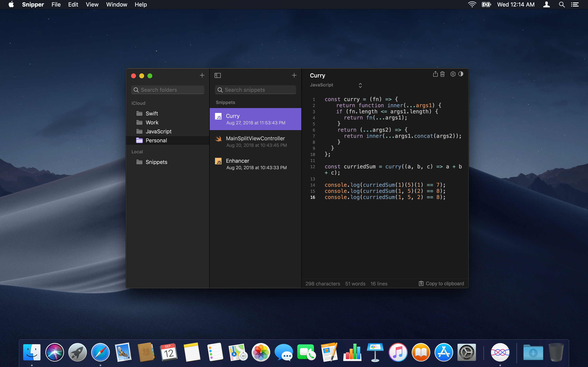Open the Work folder
The height and width of the screenshot is (367, 588).
point(152,122)
